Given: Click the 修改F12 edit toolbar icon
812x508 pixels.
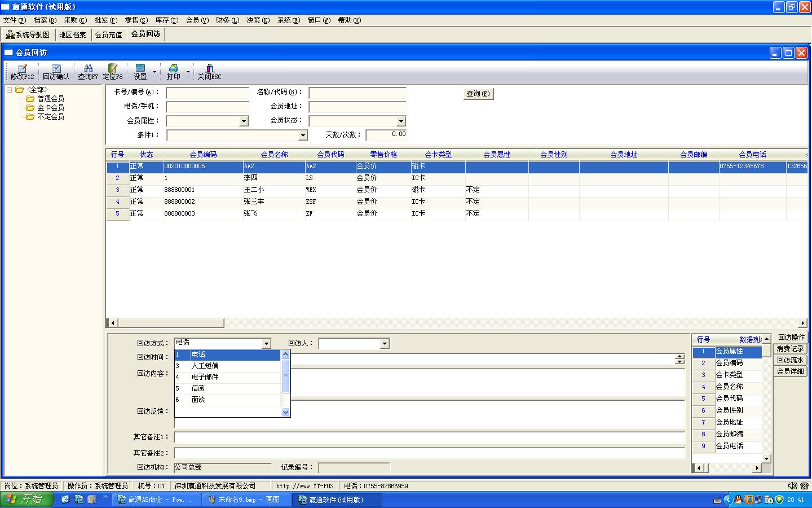Looking at the screenshot, I should (22, 72).
